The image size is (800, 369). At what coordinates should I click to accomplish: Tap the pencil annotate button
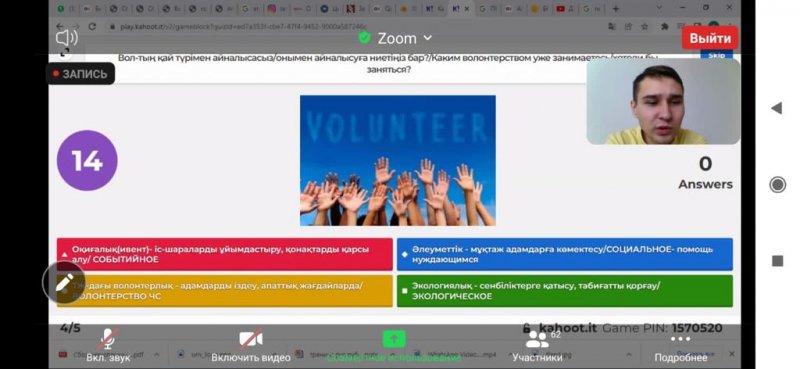pos(64,282)
